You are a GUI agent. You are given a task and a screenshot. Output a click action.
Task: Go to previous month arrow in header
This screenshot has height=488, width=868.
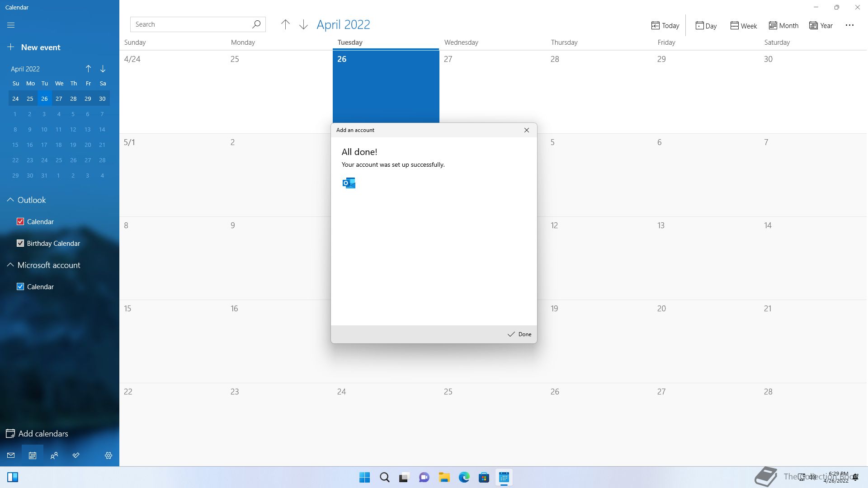(285, 25)
